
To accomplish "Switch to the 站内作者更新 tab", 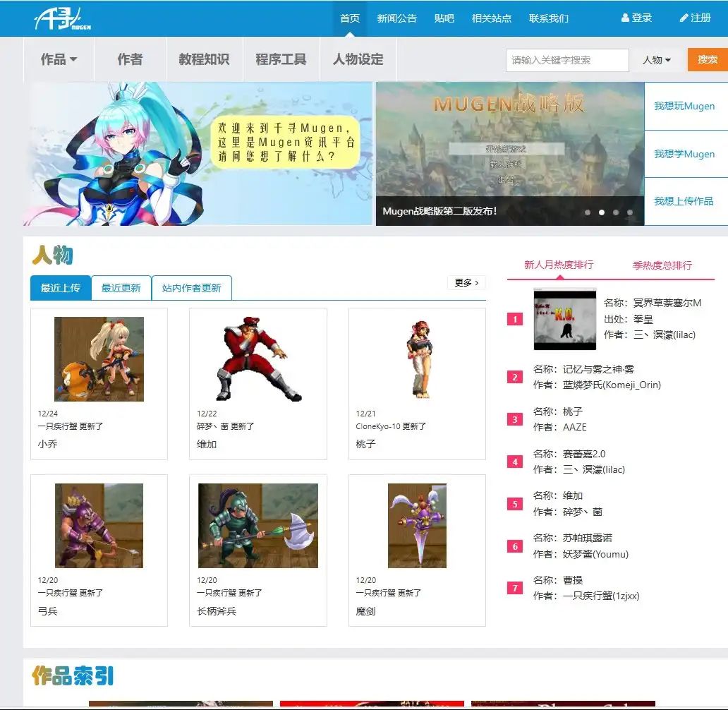I will coord(192,288).
